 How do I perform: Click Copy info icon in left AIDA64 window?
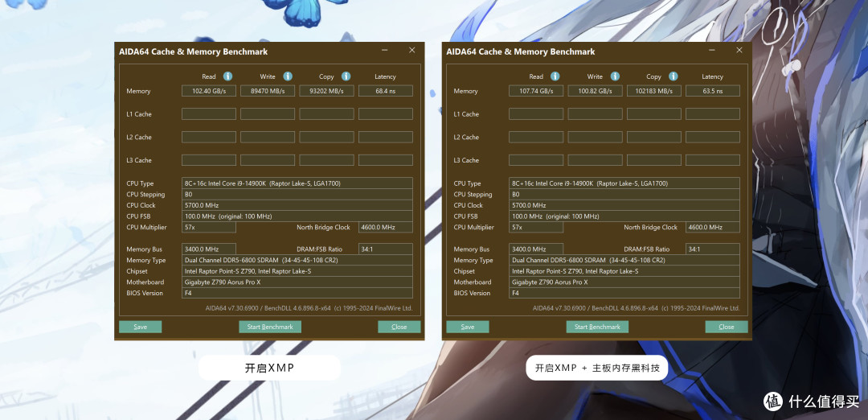point(346,76)
